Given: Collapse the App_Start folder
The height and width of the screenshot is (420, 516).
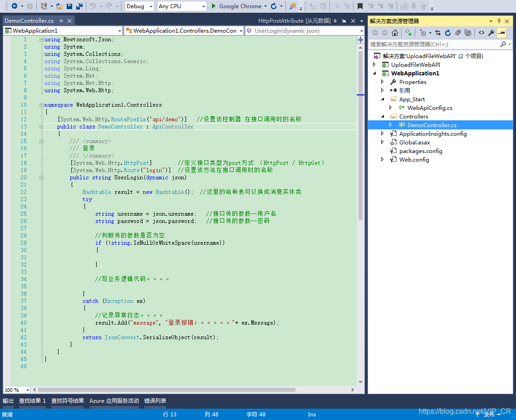Looking at the screenshot, I should pyautogui.click(x=383, y=99).
